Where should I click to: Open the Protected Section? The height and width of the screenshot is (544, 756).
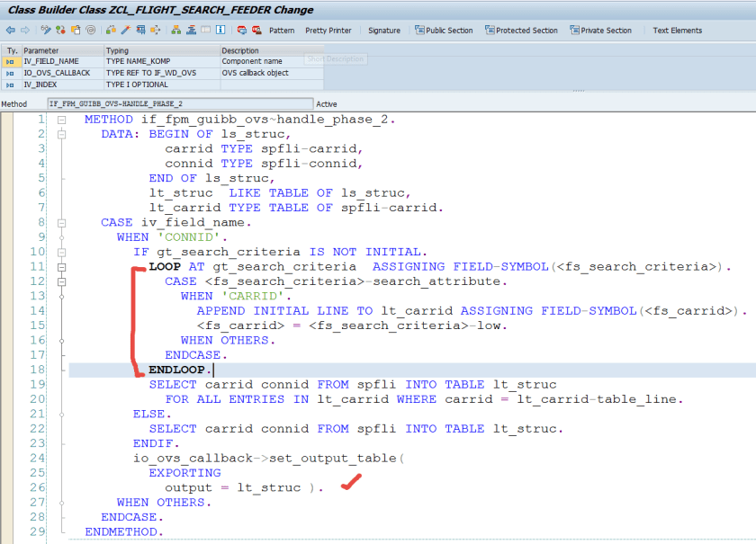(521, 31)
